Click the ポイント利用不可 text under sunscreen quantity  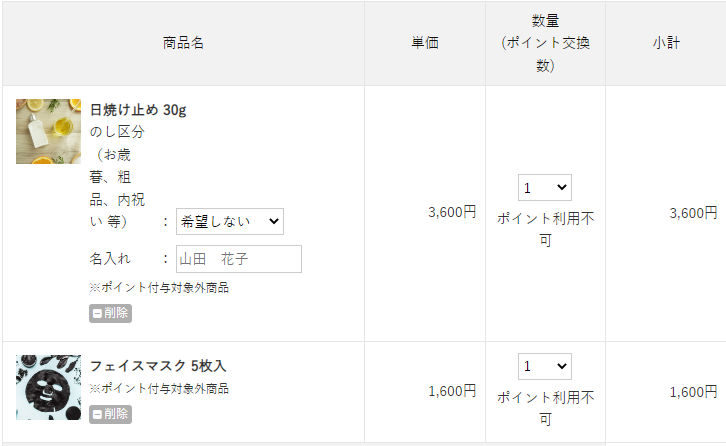[545, 229]
